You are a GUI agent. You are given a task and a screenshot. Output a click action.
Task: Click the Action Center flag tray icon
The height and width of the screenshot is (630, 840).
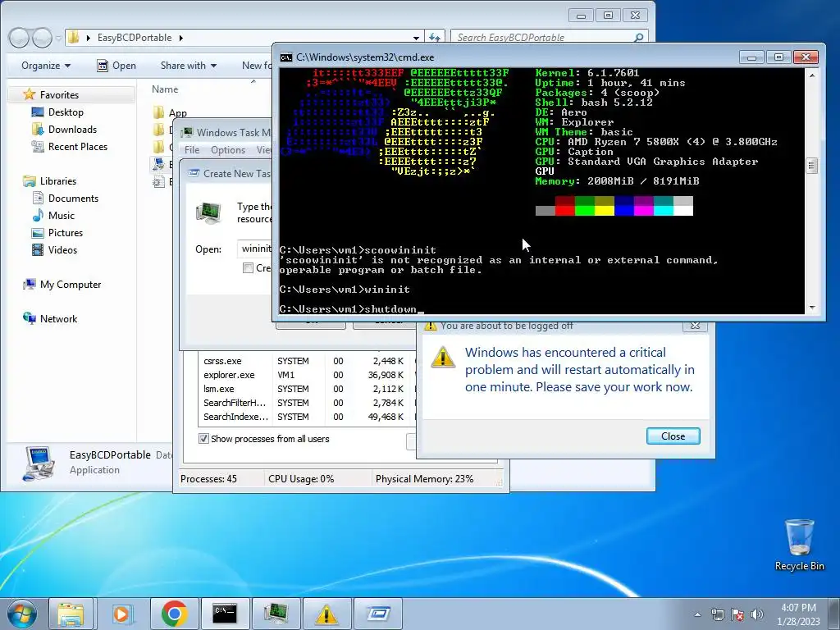click(737, 614)
